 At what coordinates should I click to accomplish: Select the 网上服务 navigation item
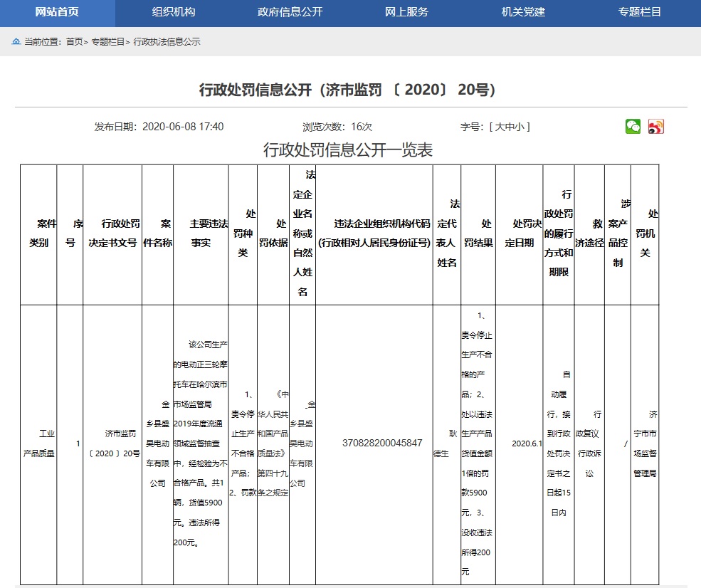(x=406, y=12)
